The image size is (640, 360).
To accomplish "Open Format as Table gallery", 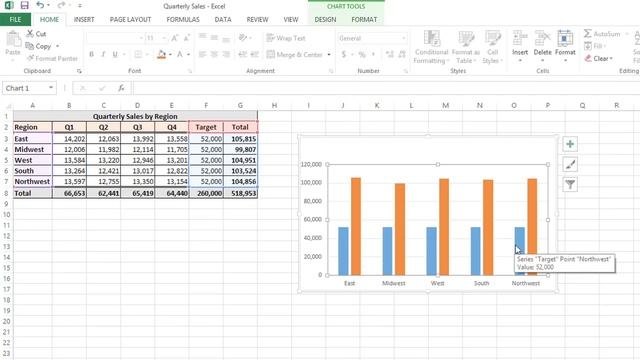I will [466, 47].
